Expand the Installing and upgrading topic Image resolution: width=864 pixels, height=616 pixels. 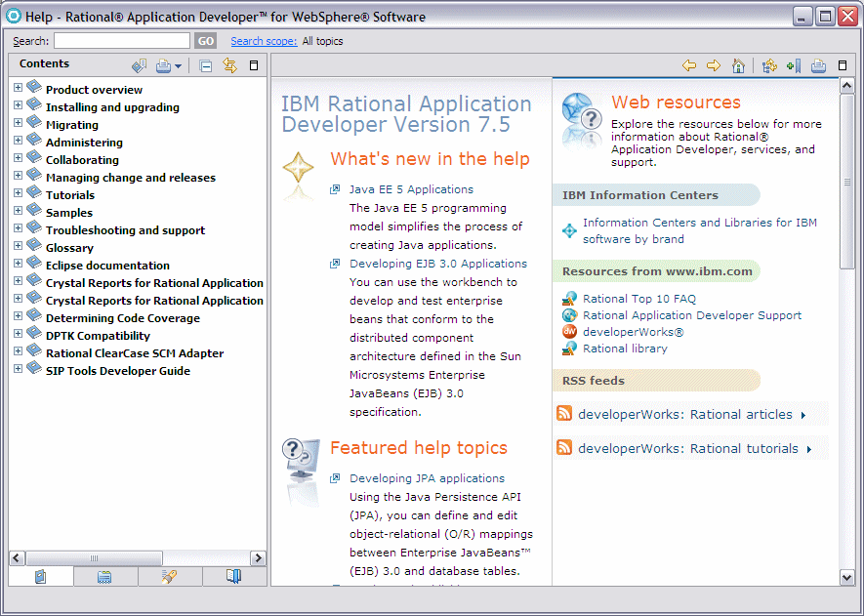[x=18, y=105]
